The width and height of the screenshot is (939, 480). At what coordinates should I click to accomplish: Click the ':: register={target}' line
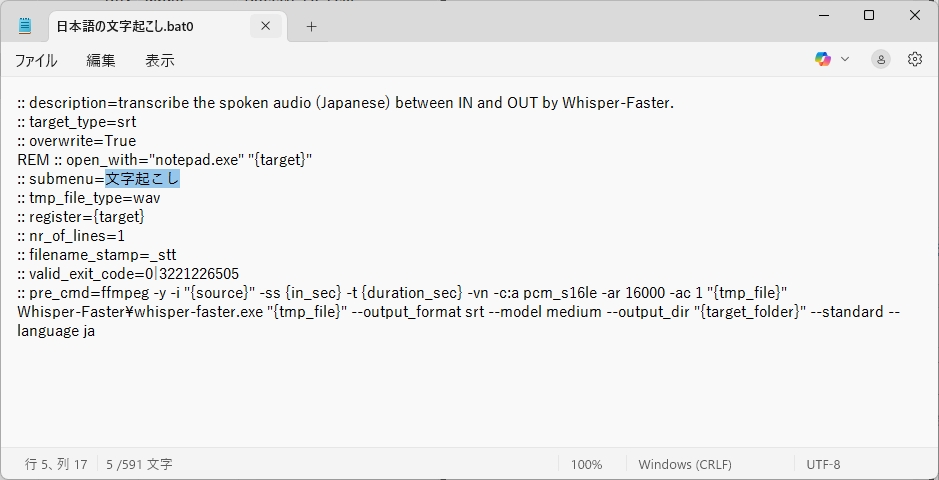[81, 217]
